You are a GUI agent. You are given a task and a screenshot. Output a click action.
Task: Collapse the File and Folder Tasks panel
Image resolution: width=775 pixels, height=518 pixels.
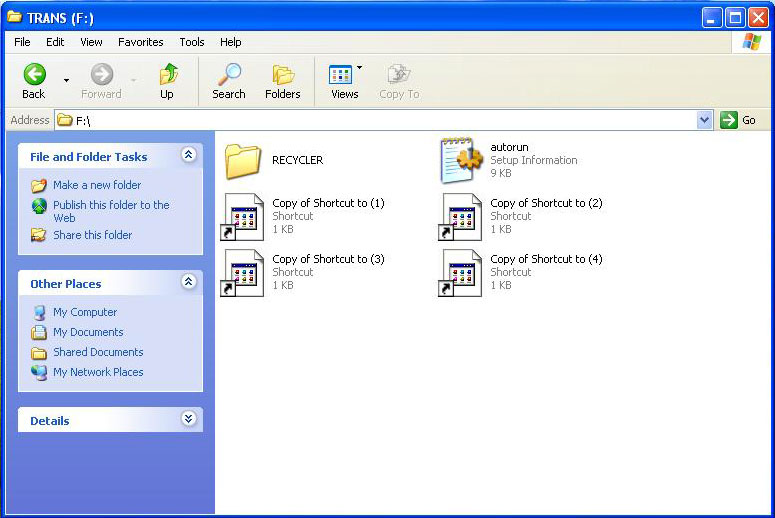pyautogui.click(x=188, y=155)
